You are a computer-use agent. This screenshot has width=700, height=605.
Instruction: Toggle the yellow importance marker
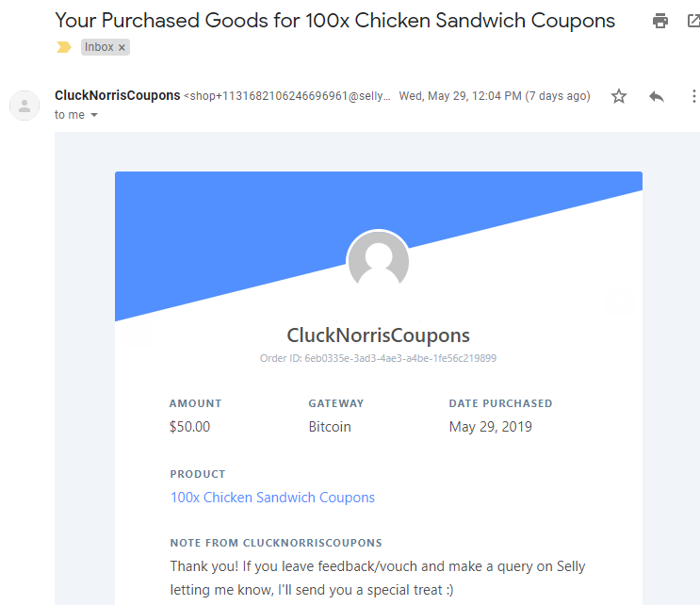64,47
